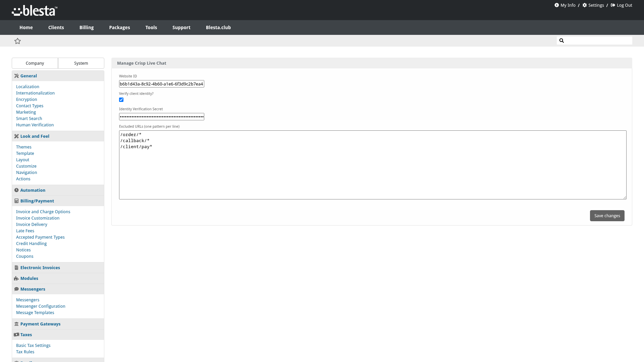The height and width of the screenshot is (362, 644).
Task: Click the Save changes button
Action: click(607, 216)
